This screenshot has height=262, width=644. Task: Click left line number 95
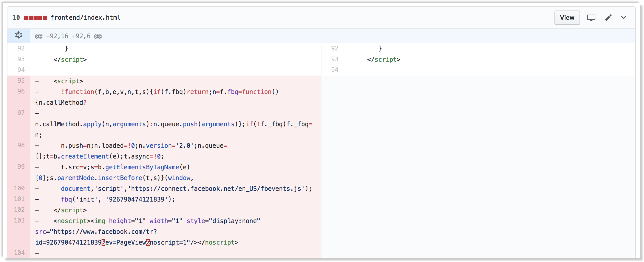coord(21,81)
